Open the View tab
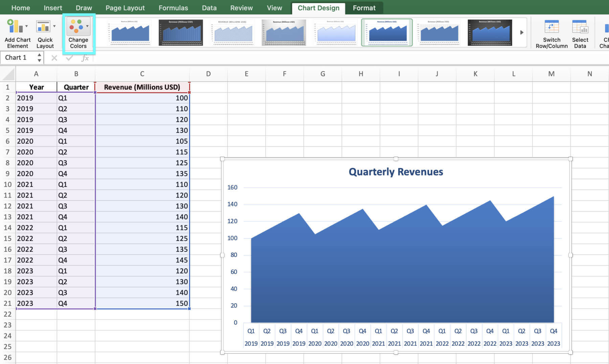 point(274,8)
